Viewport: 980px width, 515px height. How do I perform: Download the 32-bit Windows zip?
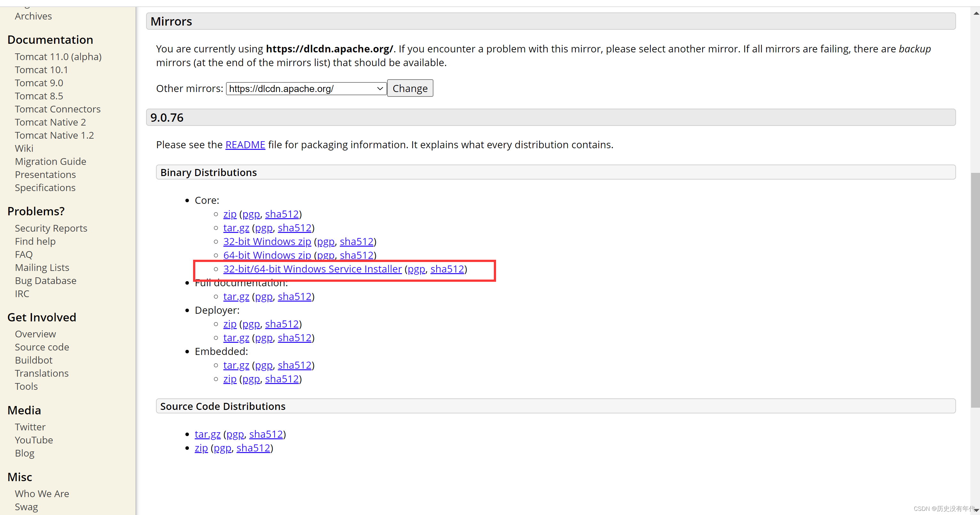[267, 242]
